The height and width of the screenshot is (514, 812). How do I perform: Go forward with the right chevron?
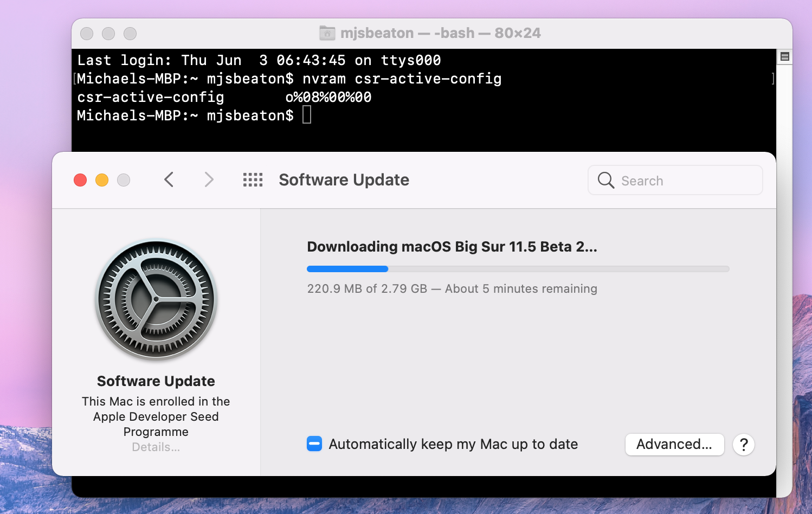tap(209, 179)
